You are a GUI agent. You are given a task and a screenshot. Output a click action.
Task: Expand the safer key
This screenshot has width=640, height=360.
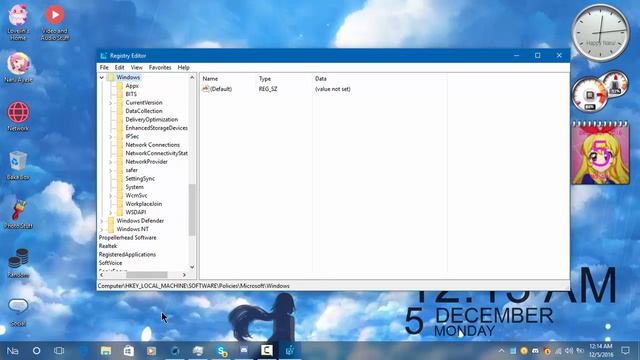111,170
